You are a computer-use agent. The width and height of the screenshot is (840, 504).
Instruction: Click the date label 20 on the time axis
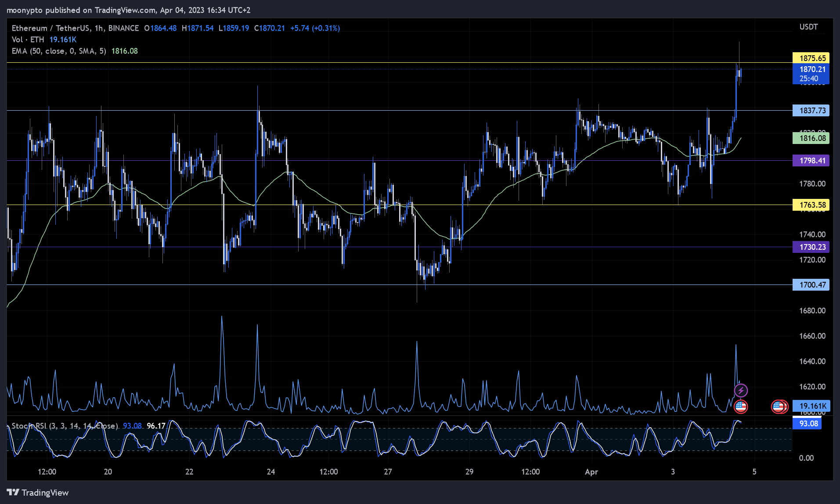click(108, 472)
